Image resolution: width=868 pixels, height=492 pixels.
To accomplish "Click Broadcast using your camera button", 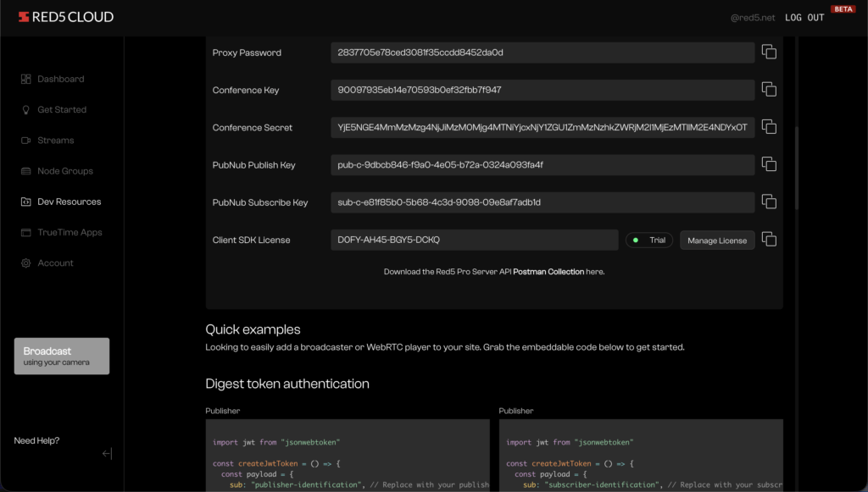I will tap(61, 356).
